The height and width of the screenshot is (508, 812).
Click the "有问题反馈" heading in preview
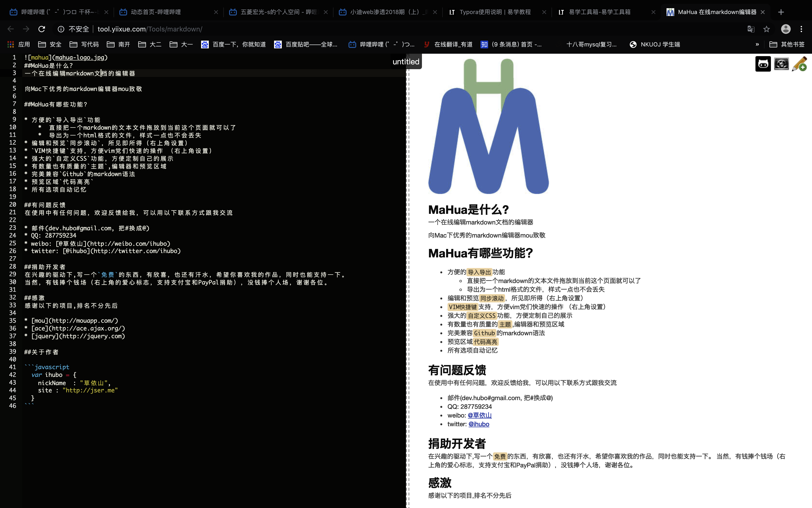[x=457, y=370]
